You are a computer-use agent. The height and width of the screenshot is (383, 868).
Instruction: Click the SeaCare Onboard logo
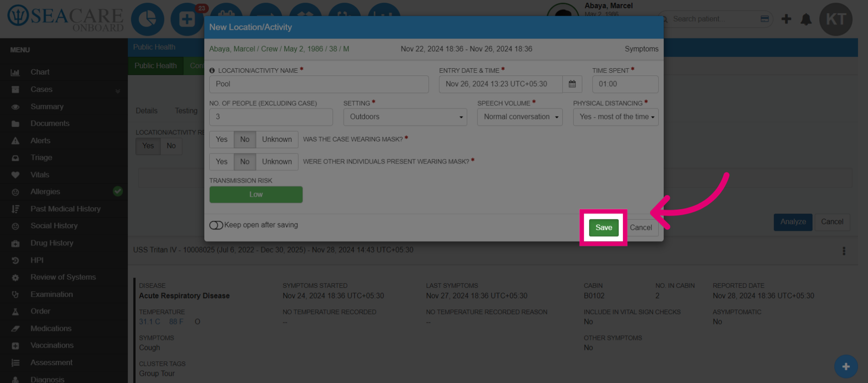coord(66,19)
